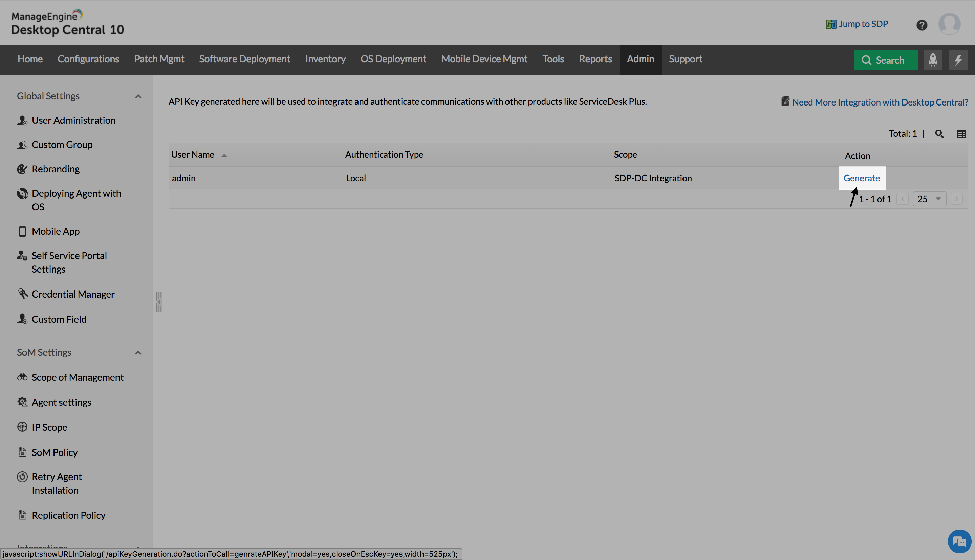Open the user profile avatar
Screen dimensions: 975x560
(949, 24)
